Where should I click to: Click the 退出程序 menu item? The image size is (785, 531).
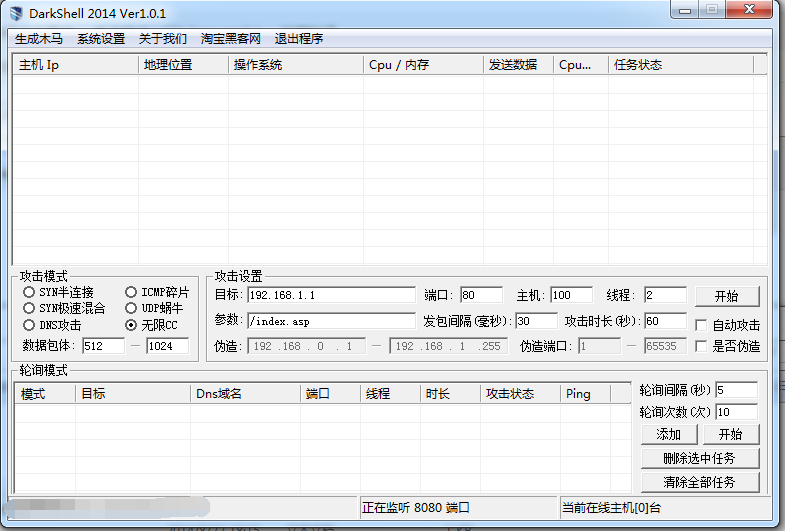tap(299, 39)
